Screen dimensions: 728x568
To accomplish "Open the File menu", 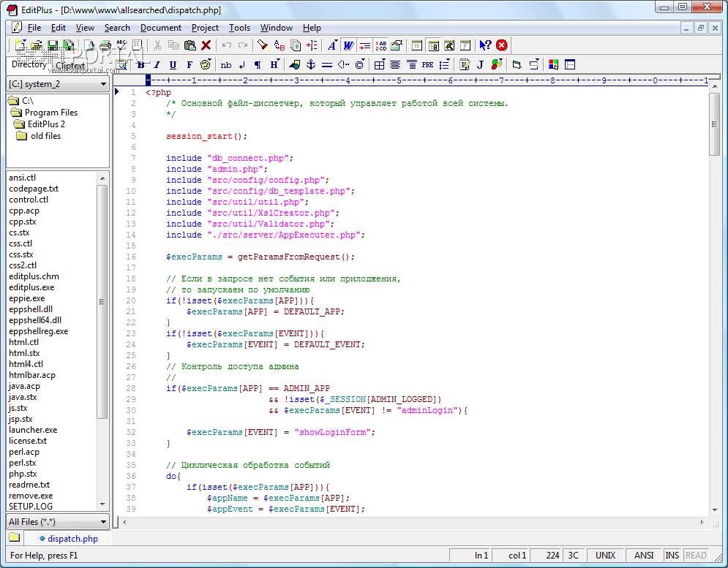I will pos(34,28).
